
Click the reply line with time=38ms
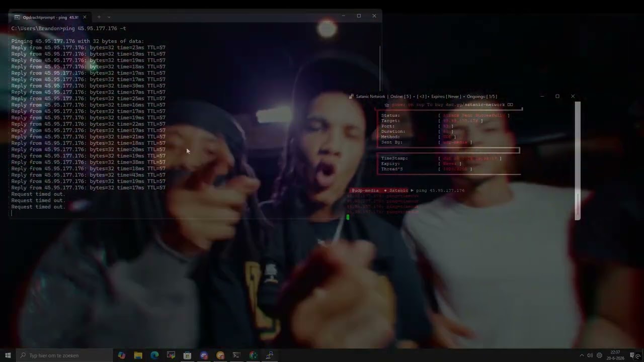[88, 162]
